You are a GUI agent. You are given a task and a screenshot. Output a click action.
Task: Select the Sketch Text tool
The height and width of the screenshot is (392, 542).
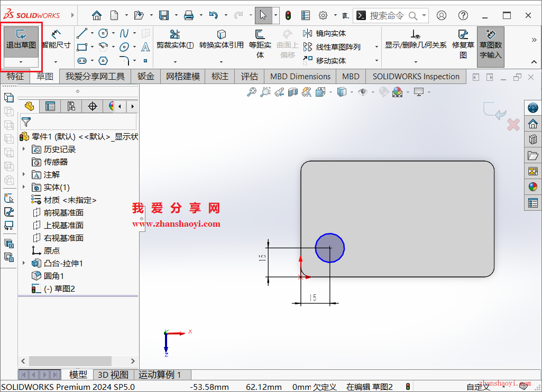(x=145, y=46)
